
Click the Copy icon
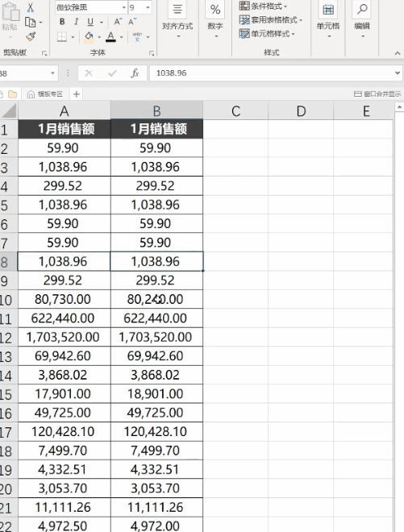30,23
